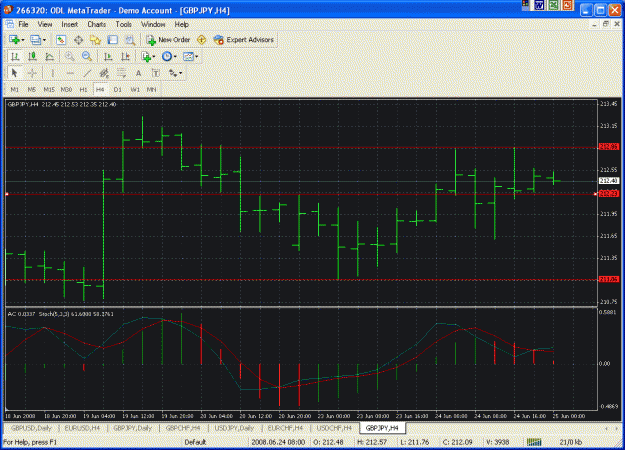Launch Word from Office shortcut bar
This screenshot has width=625, height=450.
(539, 5)
